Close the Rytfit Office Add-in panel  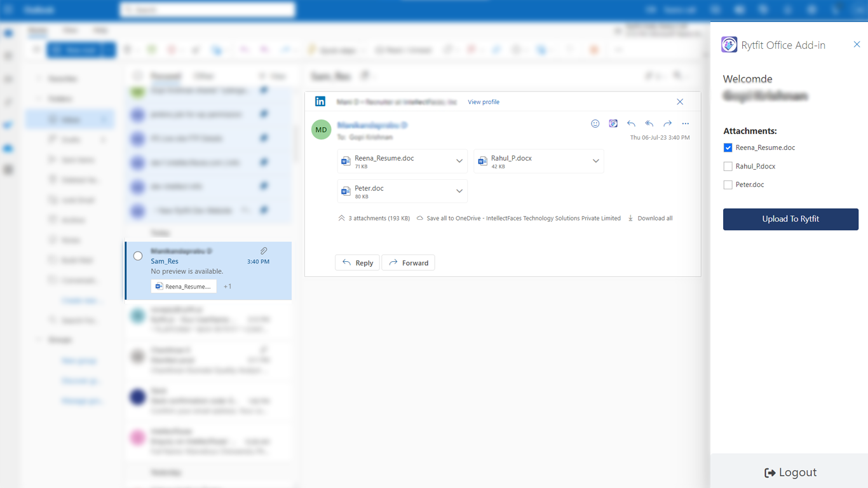[x=857, y=44]
